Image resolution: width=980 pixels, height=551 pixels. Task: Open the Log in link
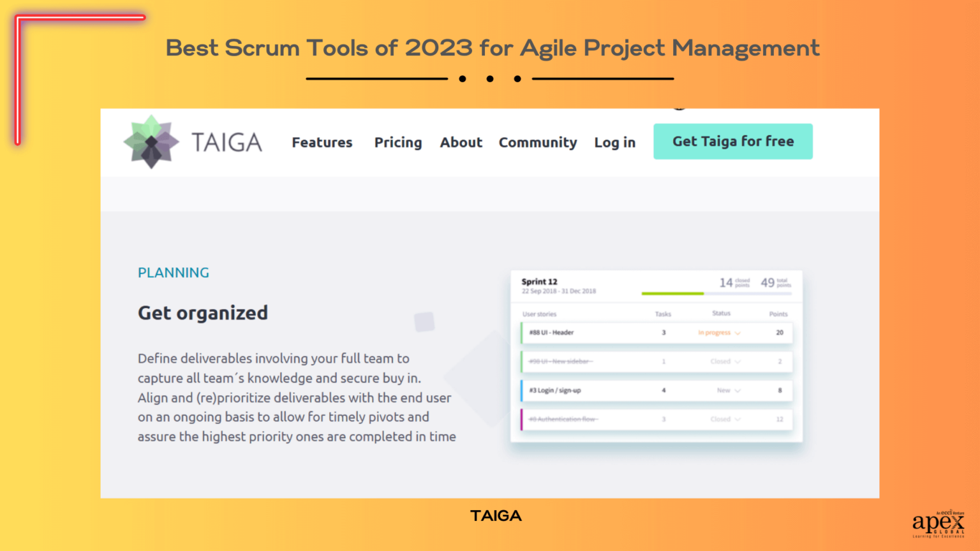point(614,142)
